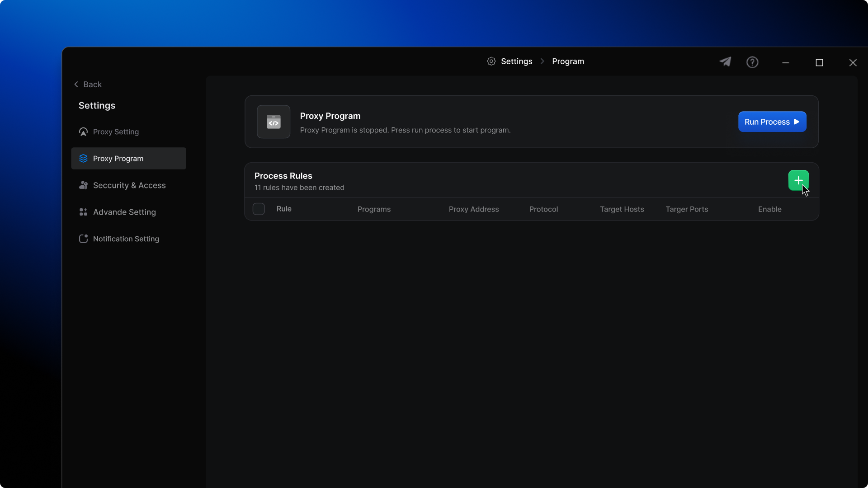Click the Programs column header

pyautogui.click(x=374, y=209)
